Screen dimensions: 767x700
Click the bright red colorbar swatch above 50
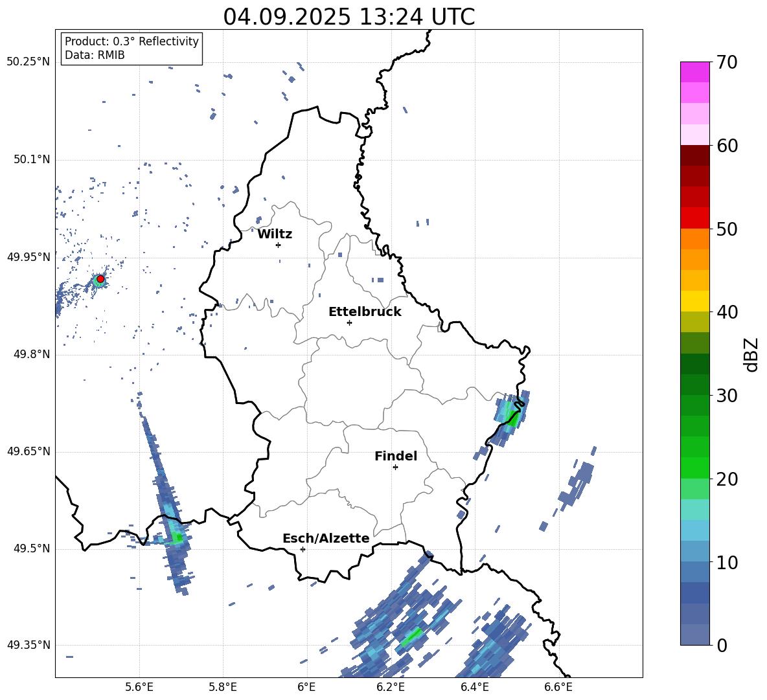coord(694,218)
